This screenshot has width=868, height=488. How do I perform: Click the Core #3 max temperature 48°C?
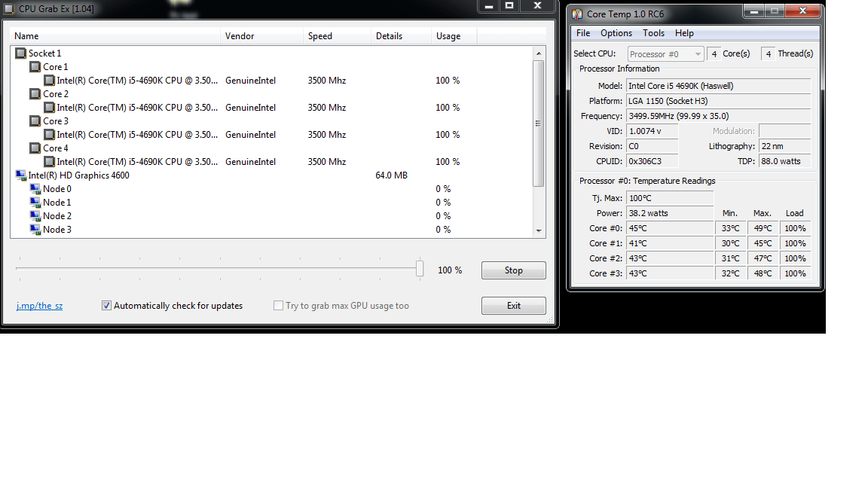click(x=763, y=273)
